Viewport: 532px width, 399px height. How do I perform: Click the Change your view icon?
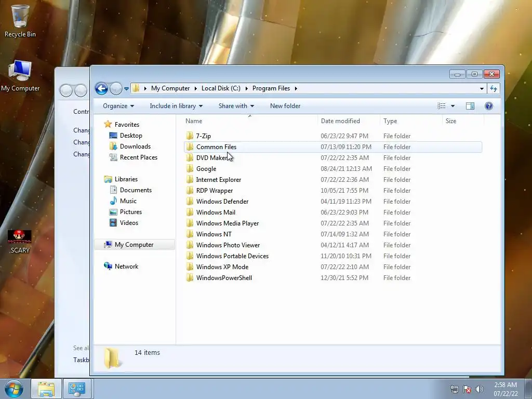pos(442,106)
